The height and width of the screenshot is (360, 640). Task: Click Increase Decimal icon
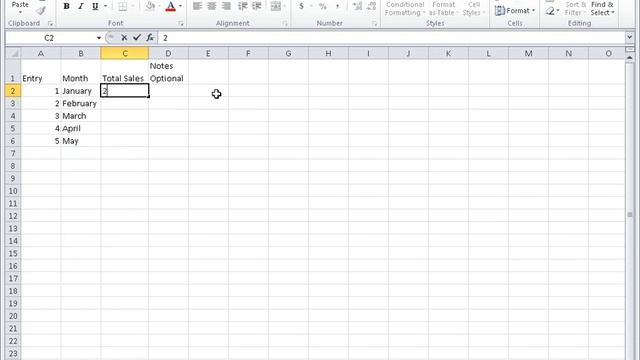[x=357, y=6]
